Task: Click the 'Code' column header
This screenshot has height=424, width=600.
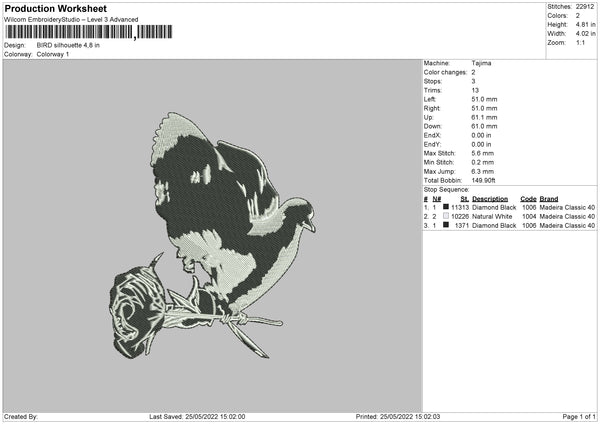Action: 528,199
